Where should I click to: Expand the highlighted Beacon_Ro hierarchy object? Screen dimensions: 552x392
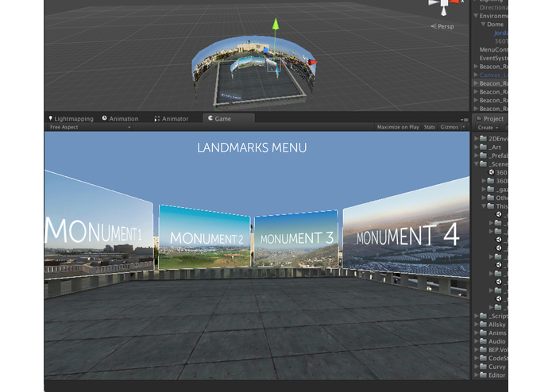pyautogui.click(x=476, y=83)
